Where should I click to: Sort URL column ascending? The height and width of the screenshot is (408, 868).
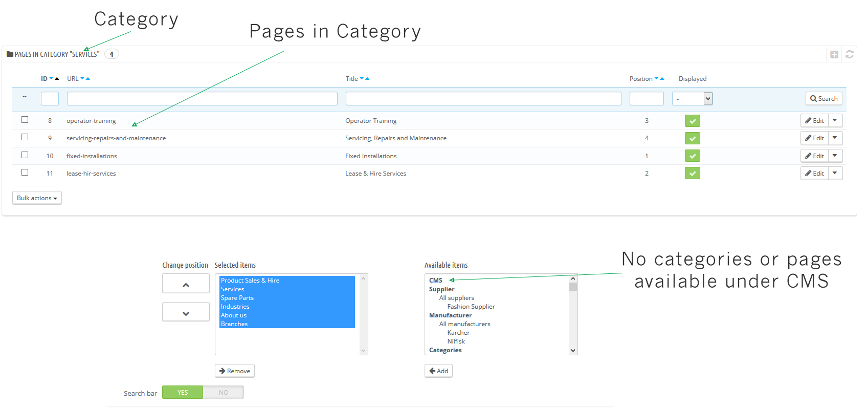(88, 78)
